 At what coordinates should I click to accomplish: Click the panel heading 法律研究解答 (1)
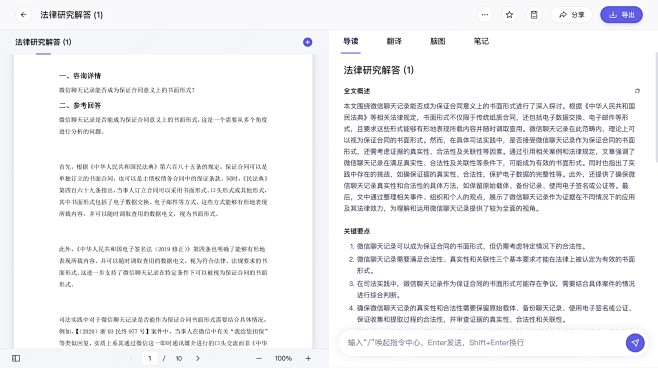click(379, 70)
